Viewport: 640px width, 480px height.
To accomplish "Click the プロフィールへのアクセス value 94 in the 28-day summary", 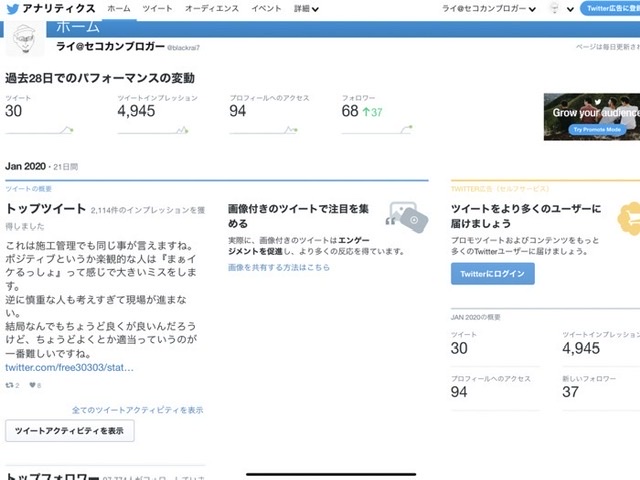I will point(238,111).
